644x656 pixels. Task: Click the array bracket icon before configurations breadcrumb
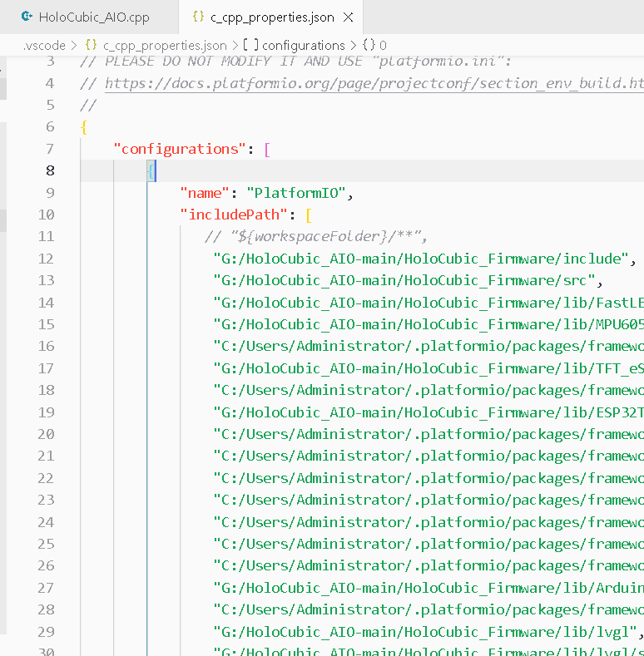point(250,45)
